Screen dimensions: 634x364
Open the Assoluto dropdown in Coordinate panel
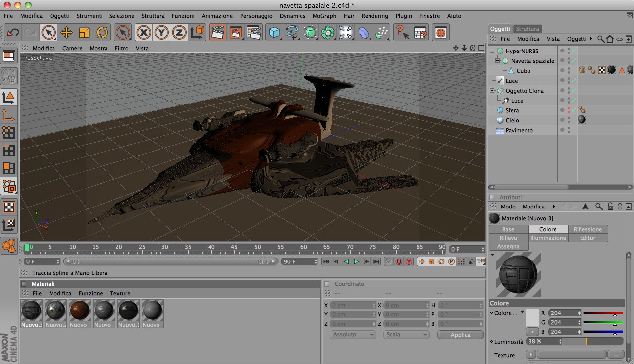(353, 335)
